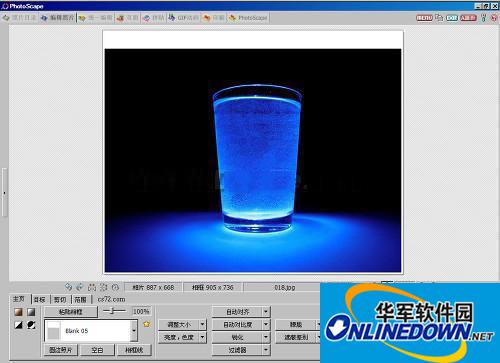Click the 自动对比度 auto contrast button
This screenshot has height=363, width=500.
pyautogui.click(x=237, y=324)
